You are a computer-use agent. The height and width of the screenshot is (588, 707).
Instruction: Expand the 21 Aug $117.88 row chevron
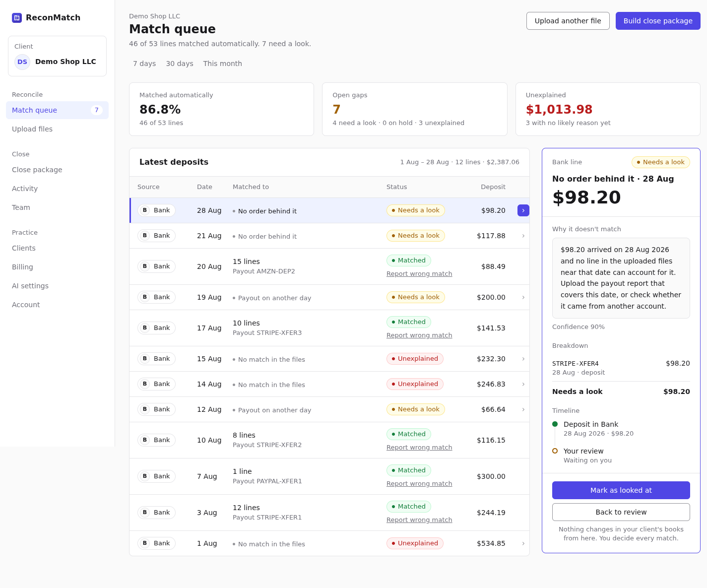click(x=523, y=236)
